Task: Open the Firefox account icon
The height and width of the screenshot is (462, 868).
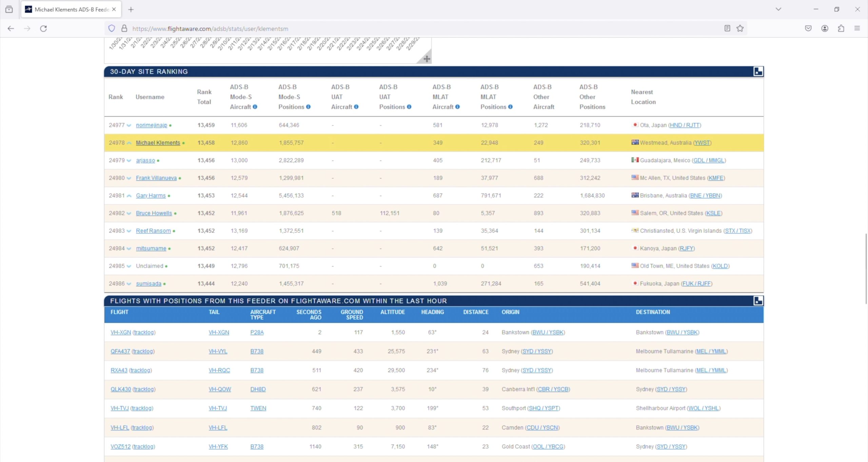Action: pos(825,28)
